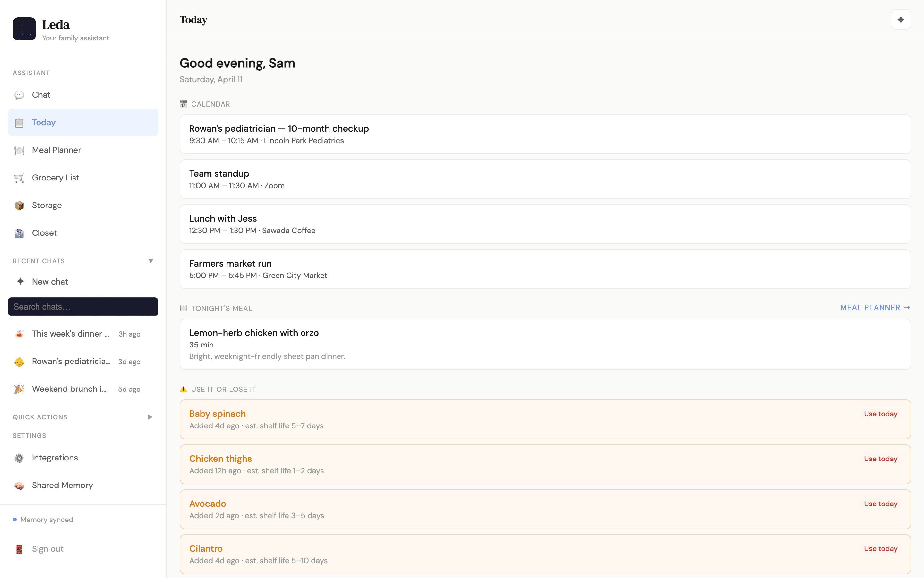
Task: Open 'Weekend brunch i...' recent chat
Action: [x=83, y=389]
